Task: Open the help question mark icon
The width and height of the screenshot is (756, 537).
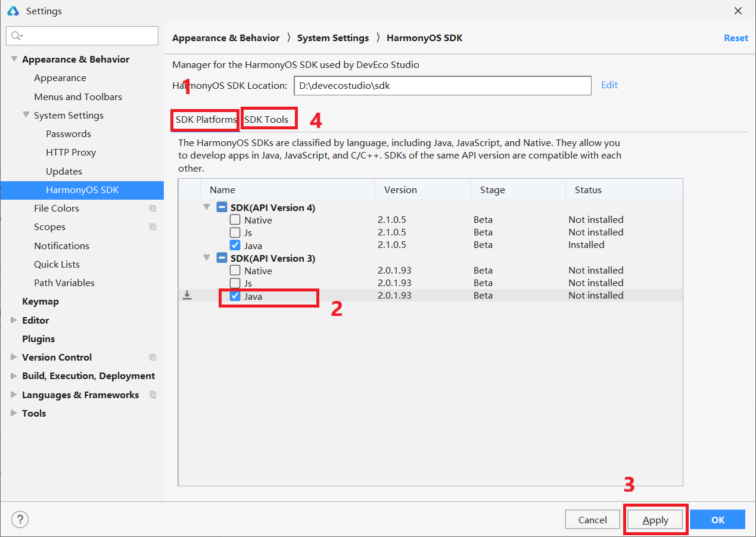Action: pos(20,519)
